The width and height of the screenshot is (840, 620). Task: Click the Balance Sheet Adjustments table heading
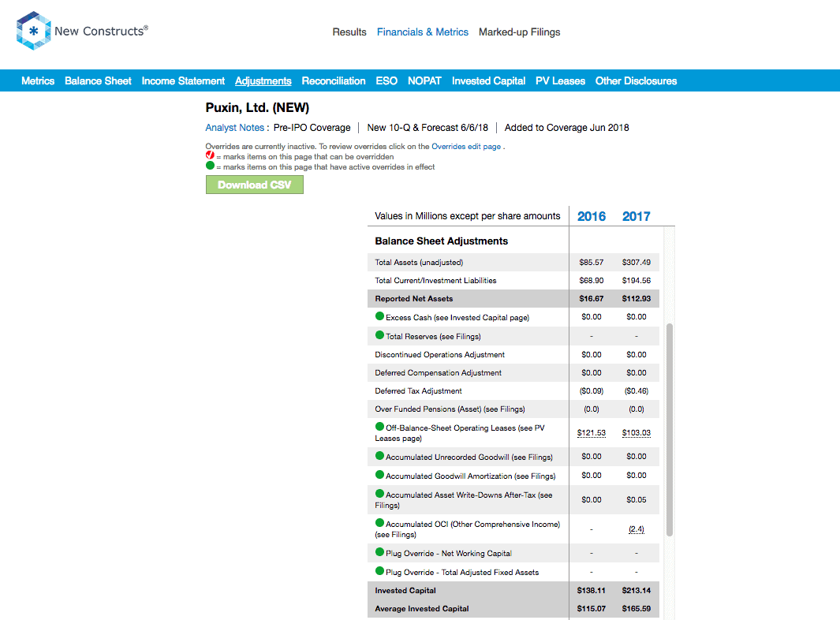pos(442,241)
